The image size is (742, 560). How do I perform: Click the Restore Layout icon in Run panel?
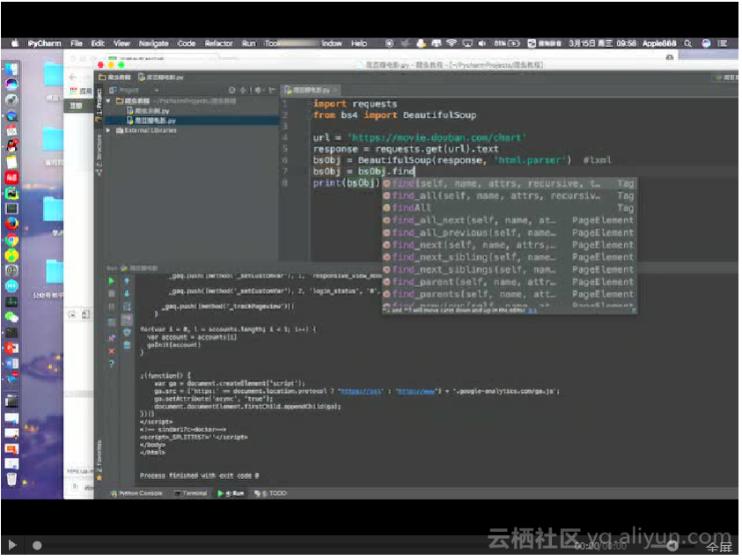coord(111,323)
